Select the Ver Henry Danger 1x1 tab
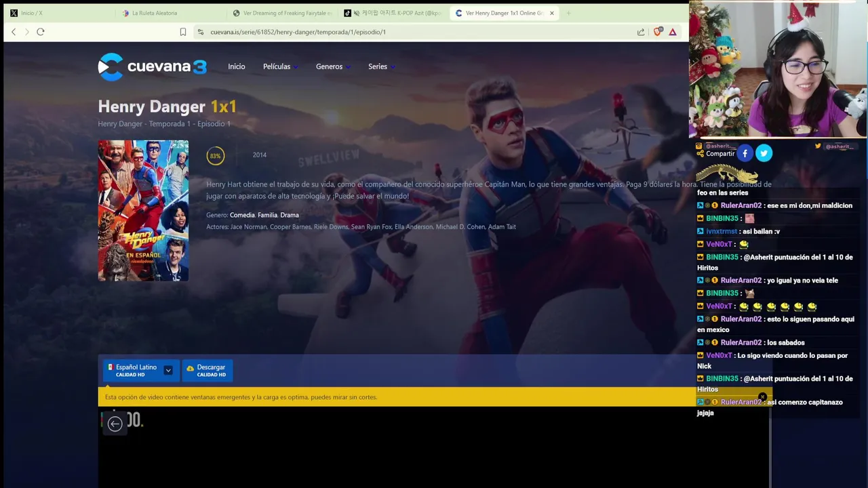Viewport: 868px width, 488px height. pos(504,13)
